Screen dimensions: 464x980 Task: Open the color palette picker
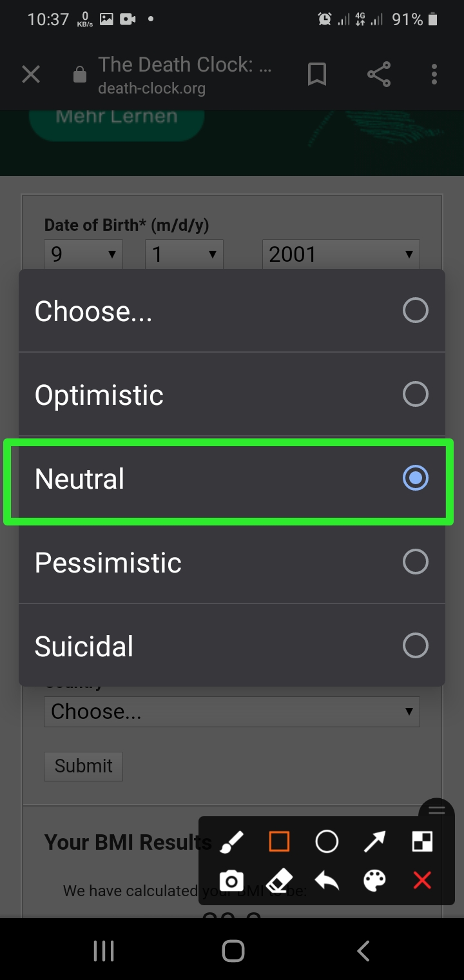[374, 881]
